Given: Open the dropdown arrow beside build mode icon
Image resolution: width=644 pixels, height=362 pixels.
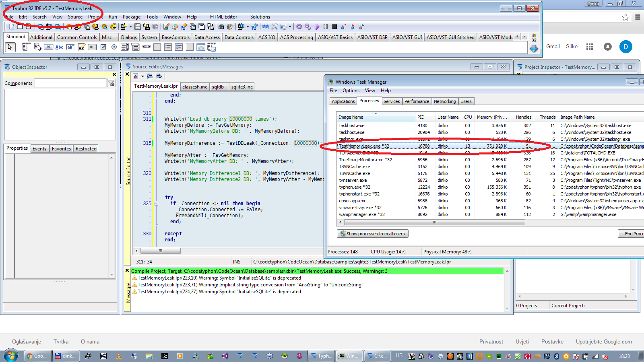Looking at the screenshot, I should click(x=248, y=27).
